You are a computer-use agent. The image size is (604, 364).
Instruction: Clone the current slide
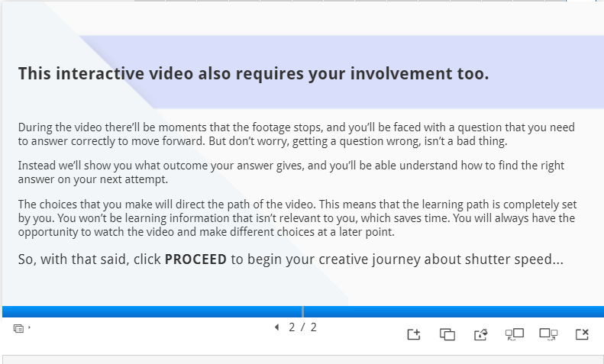coord(447,334)
